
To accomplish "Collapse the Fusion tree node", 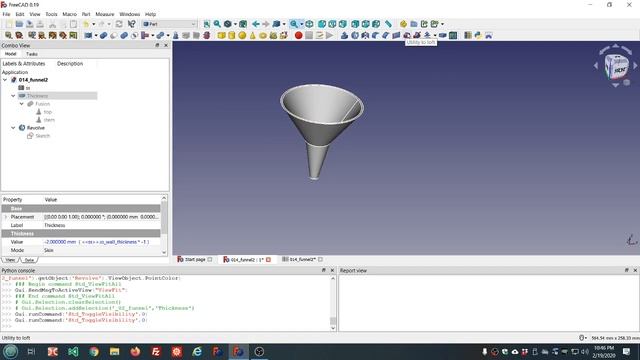I will (x=22, y=104).
